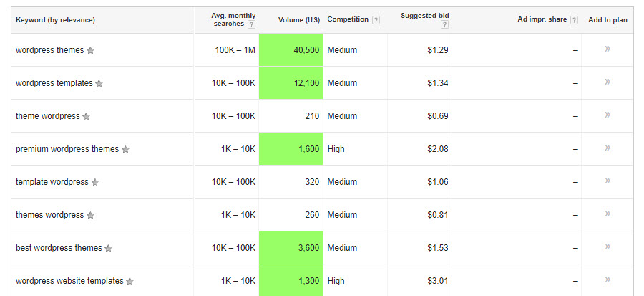Add 'template wordpress' to plan arrows
Screen dimensions: 644x296
point(608,181)
